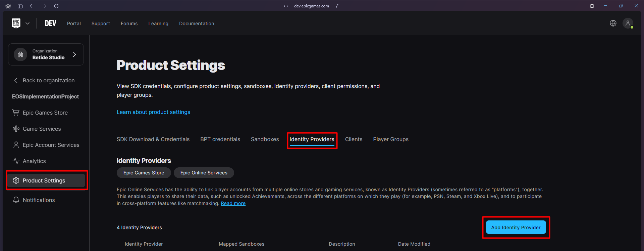Expand the dropdown next to Epic logo

28,24
